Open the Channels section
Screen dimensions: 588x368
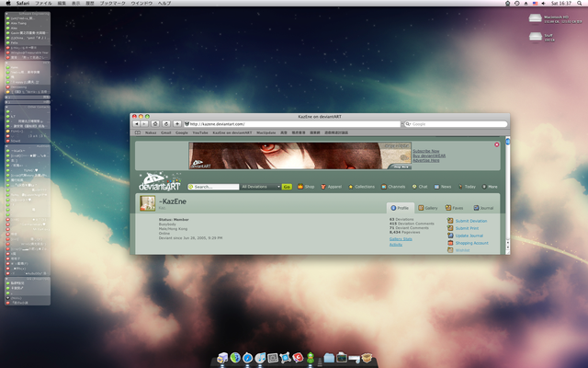[393, 187]
